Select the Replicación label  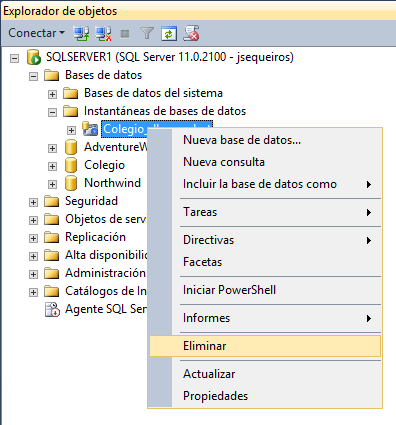click(95, 237)
